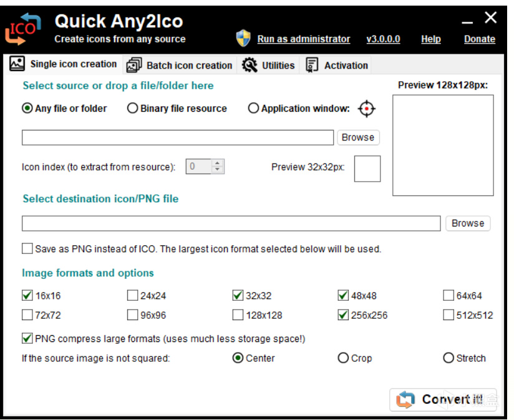Switch to the Utilities tab
The image size is (514, 420).
click(269, 65)
